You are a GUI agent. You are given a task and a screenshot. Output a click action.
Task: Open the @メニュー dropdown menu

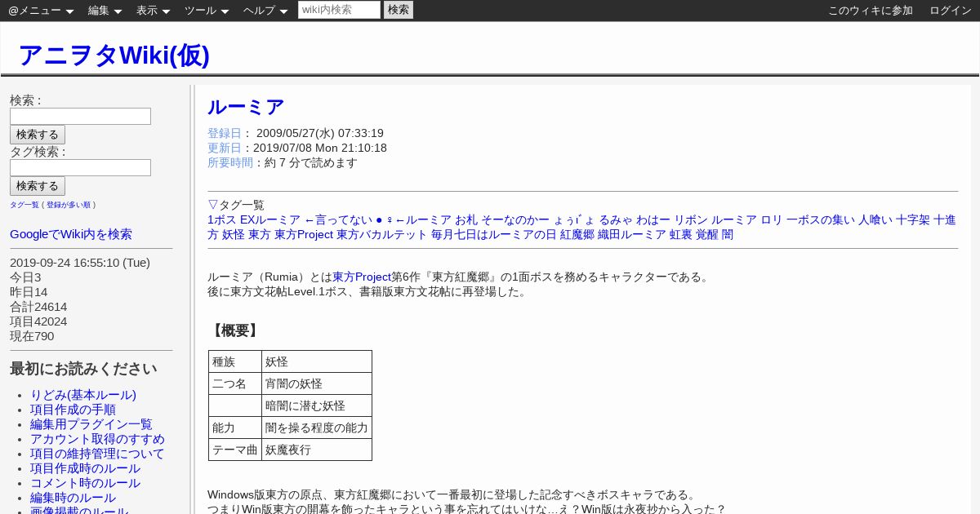[x=41, y=11]
